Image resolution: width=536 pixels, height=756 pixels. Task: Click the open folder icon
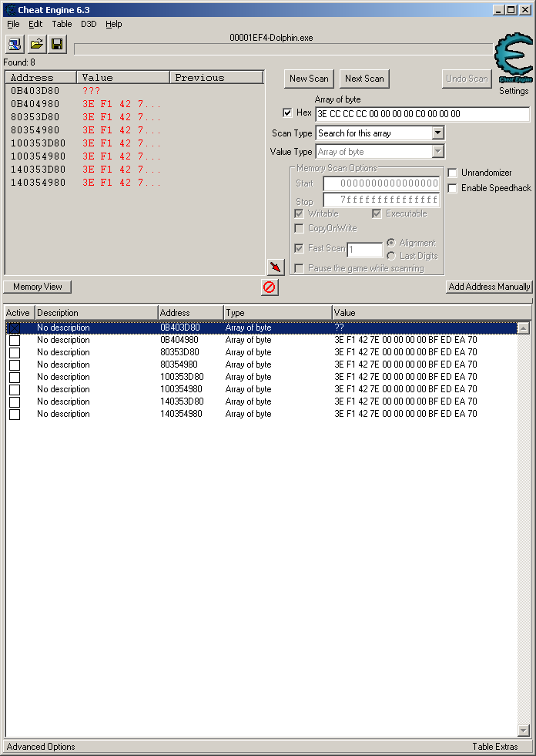(x=36, y=44)
